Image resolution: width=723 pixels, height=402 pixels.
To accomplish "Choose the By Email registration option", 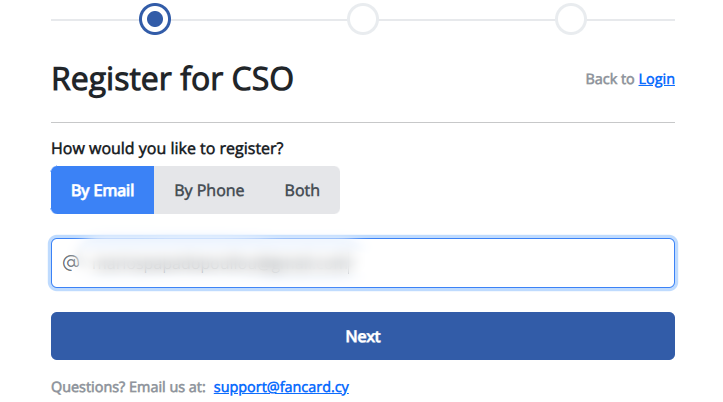I will (x=102, y=190).
